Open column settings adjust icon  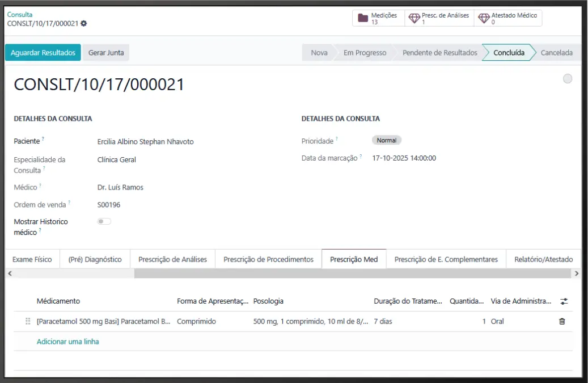click(x=564, y=301)
